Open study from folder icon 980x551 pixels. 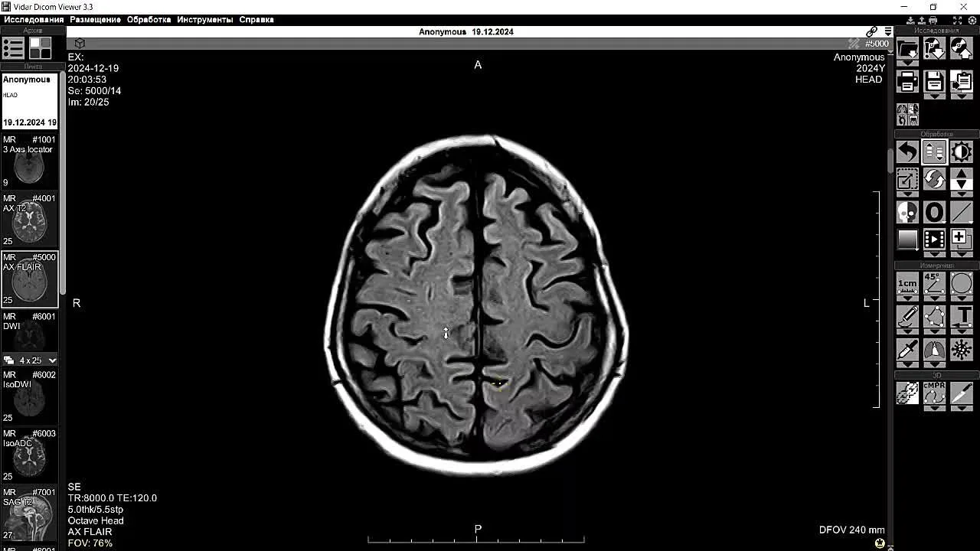[x=907, y=48]
